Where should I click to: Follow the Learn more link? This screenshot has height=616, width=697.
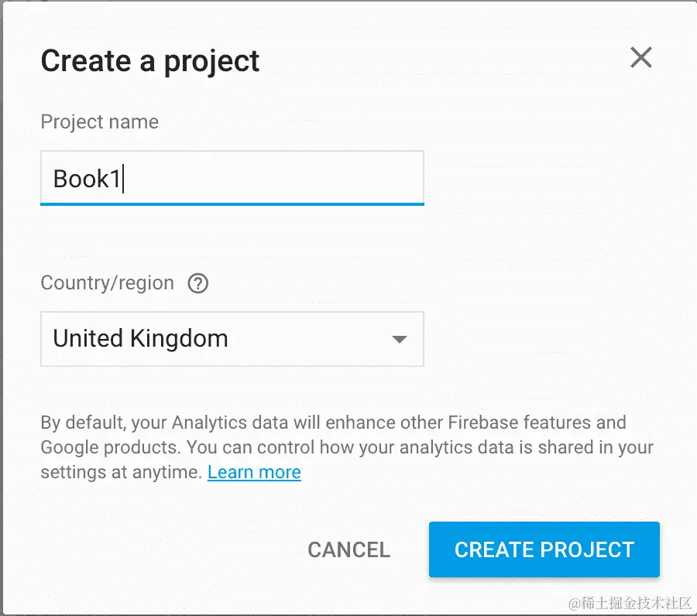pos(254,472)
